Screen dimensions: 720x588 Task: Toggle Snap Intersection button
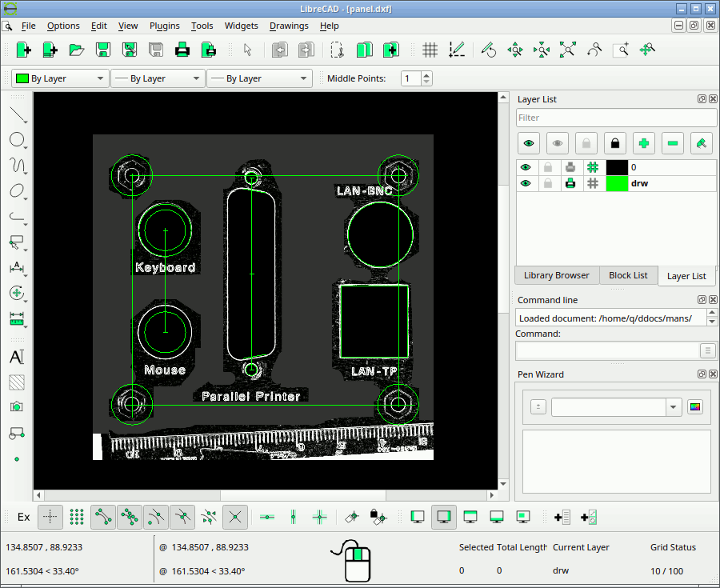coord(235,518)
